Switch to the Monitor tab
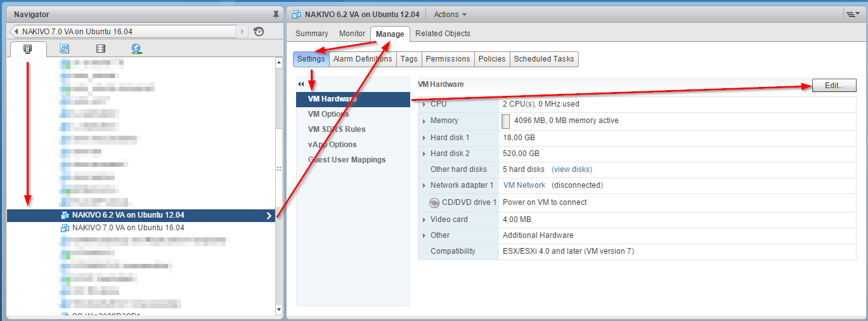The image size is (868, 321). [x=352, y=34]
